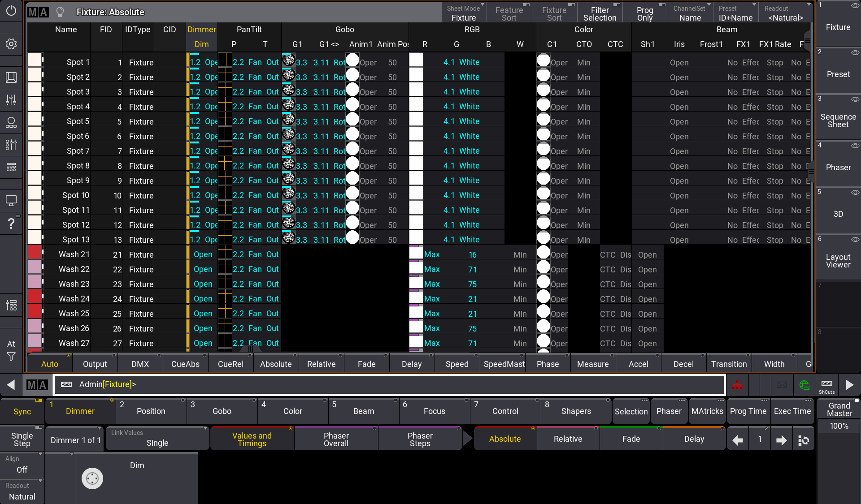The width and height of the screenshot is (861, 504).
Task: Open settings gear in left sidebar
Action: coord(11,44)
